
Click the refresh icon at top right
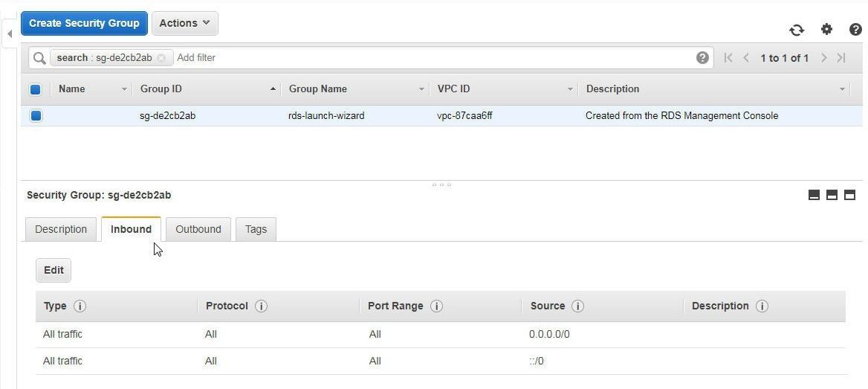tap(797, 30)
